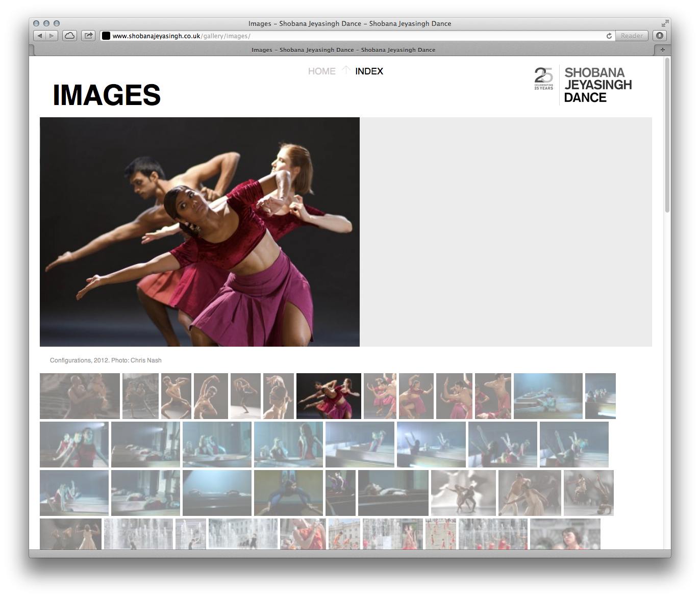Image resolution: width=700 pixels, height=598 pixels.
Task: Click the Forward navigation arrow
Action: click(51, 36)
